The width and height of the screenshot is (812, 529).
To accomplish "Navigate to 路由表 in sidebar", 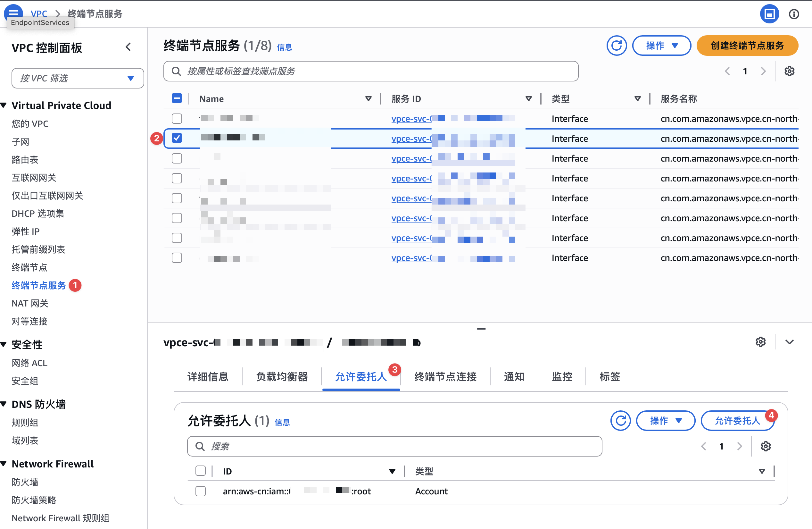I will pyautogui.click(x=25, y=159).
